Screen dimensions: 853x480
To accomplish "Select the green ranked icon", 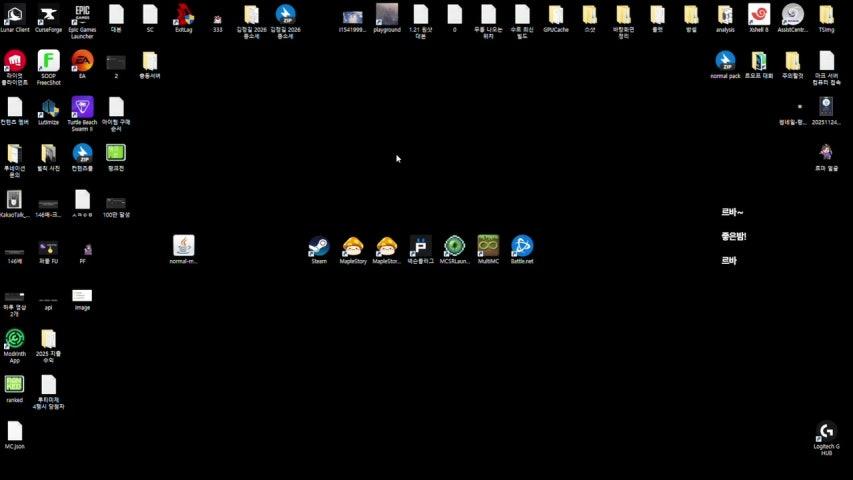I will [15, 384].
